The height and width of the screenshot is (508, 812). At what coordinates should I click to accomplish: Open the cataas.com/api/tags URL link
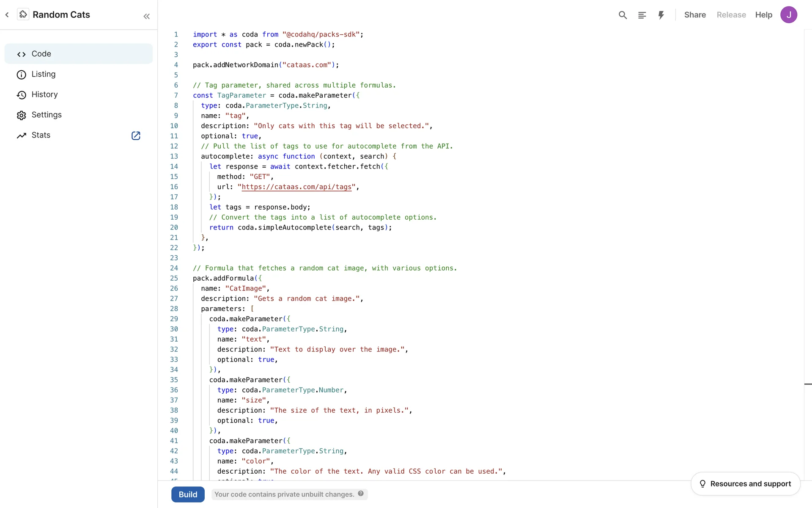click(296, 187)
